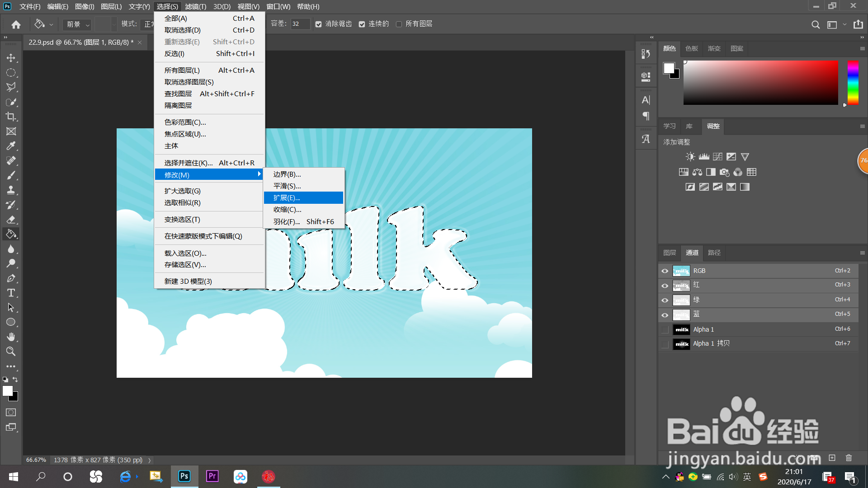Select the Healing Brush tool

click(11, 160)
